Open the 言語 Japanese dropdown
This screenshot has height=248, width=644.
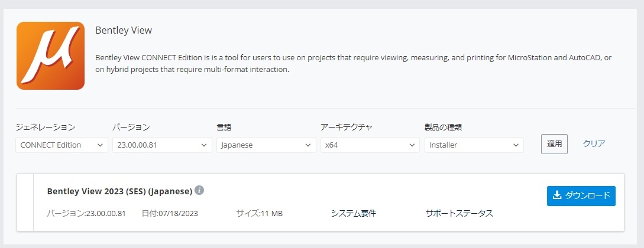[x=266, y=145]
